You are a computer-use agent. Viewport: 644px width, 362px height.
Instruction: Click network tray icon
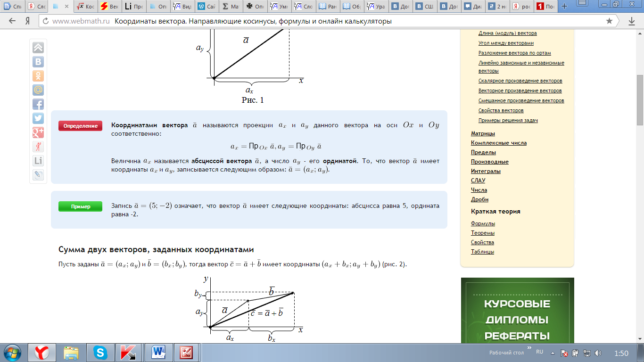pyautogui.click(x=586, y=353)
